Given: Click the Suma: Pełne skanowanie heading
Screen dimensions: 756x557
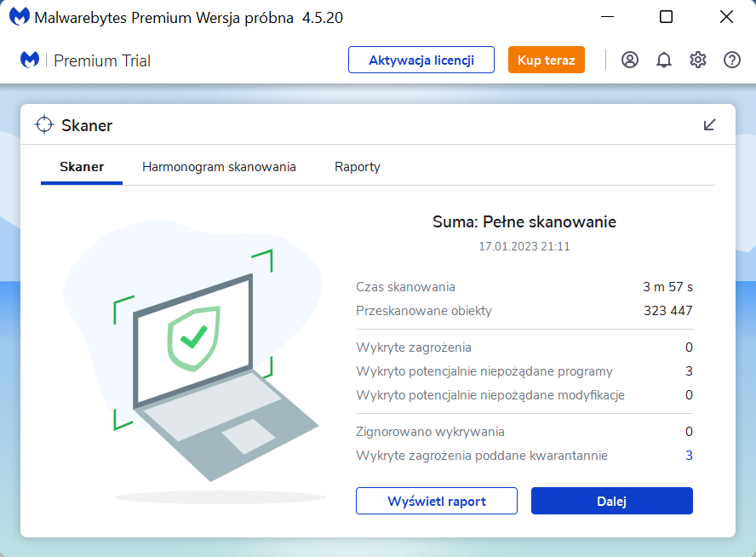Looking at the screenshot, I should (x=524, y=221).
